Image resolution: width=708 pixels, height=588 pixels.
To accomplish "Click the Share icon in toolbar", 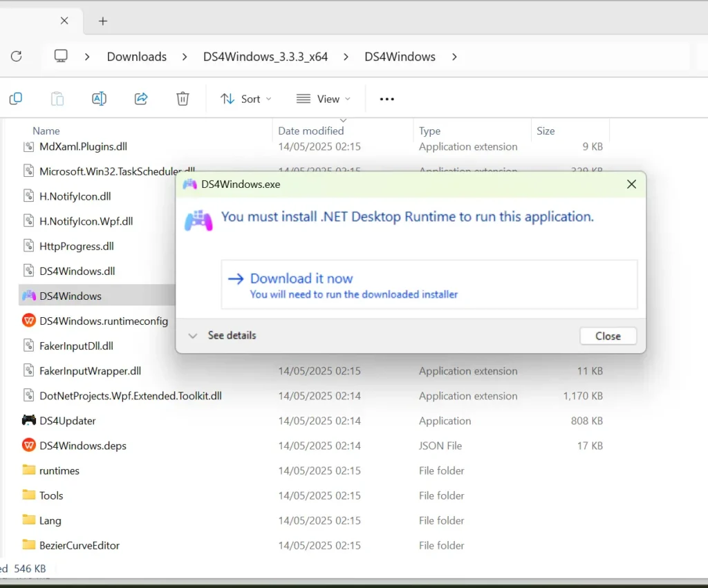I will click(x=141, y=99).
